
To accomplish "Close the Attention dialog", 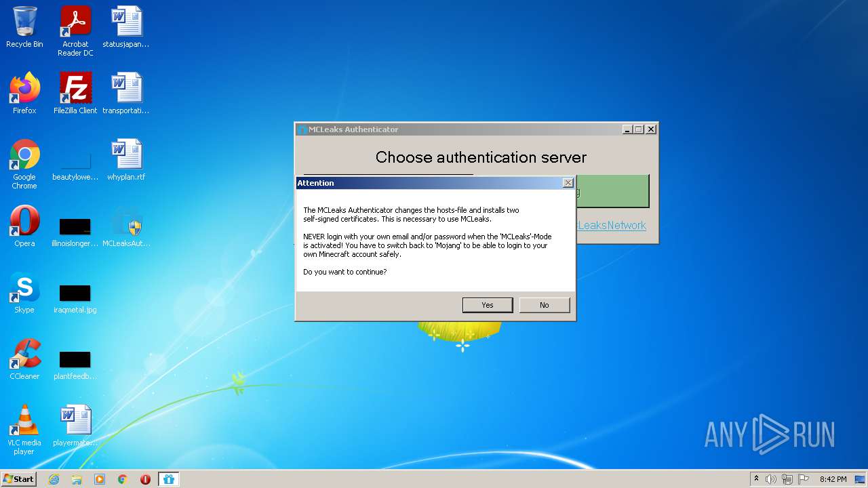I will (x=568, y=183).
